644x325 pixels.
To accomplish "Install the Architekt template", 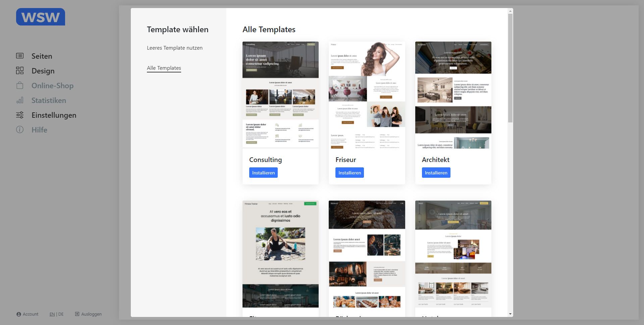I will [436, 173].
